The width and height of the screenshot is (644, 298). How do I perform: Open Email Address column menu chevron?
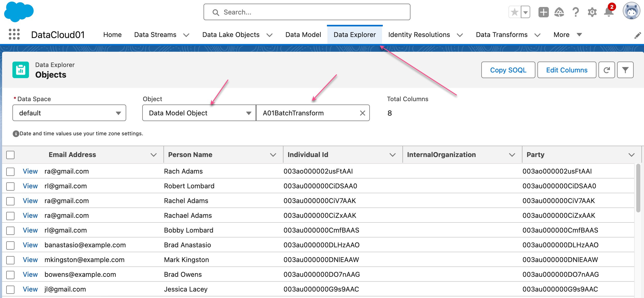pyautogui.click(x=154, y=155)
